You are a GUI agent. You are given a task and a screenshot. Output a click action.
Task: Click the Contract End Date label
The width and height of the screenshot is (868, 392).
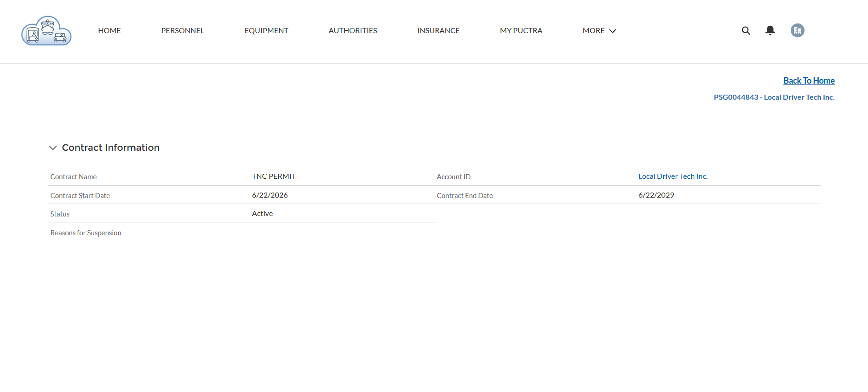(x=465, y=196)
